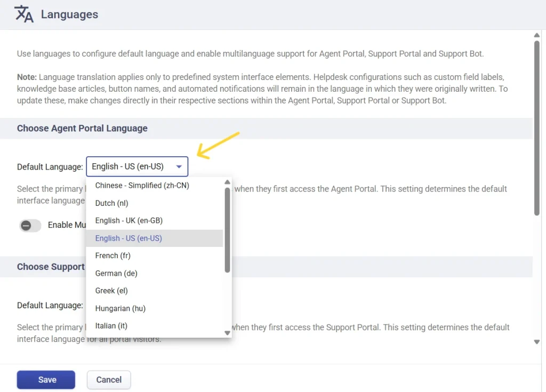The height and width of the screenshot is (392, 546).
Task: Click the down arrow on the dropdown scrollbar
Action: pos(227,332)
